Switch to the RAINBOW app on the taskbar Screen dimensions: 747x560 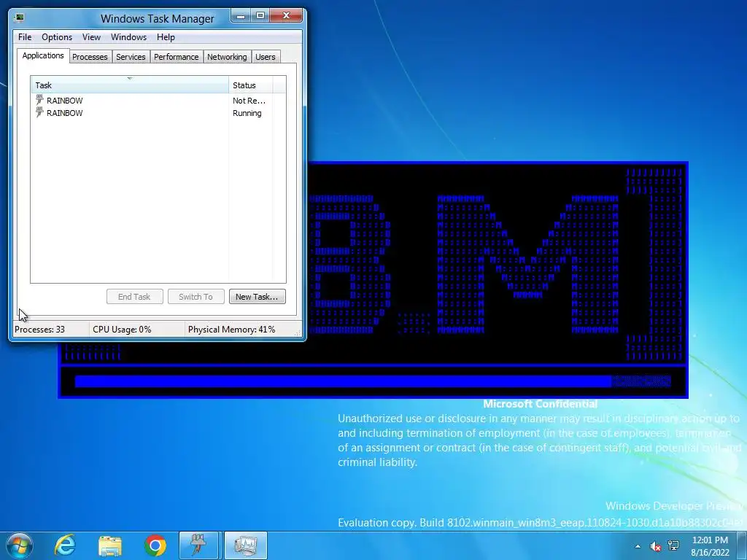[199, 545]
